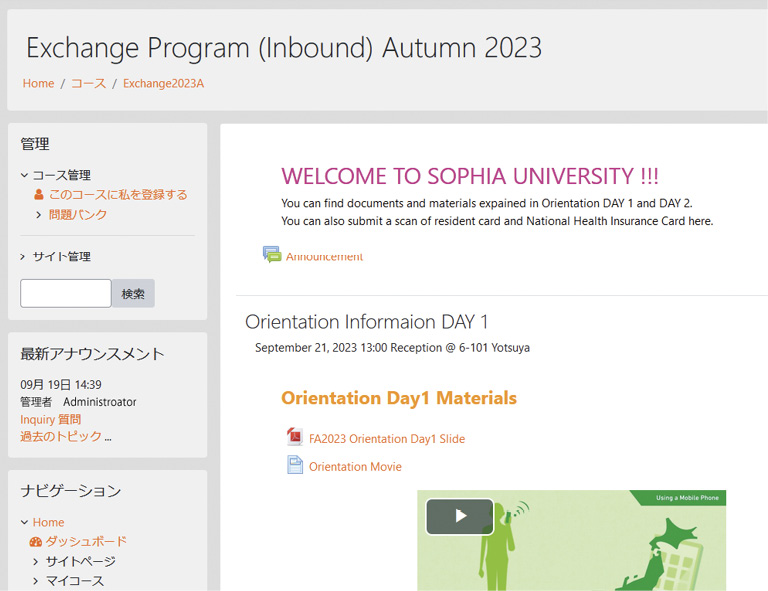Expand the サイトページ navigation item
This screenshot has width=768, height=591.
[x=36, y=562]
